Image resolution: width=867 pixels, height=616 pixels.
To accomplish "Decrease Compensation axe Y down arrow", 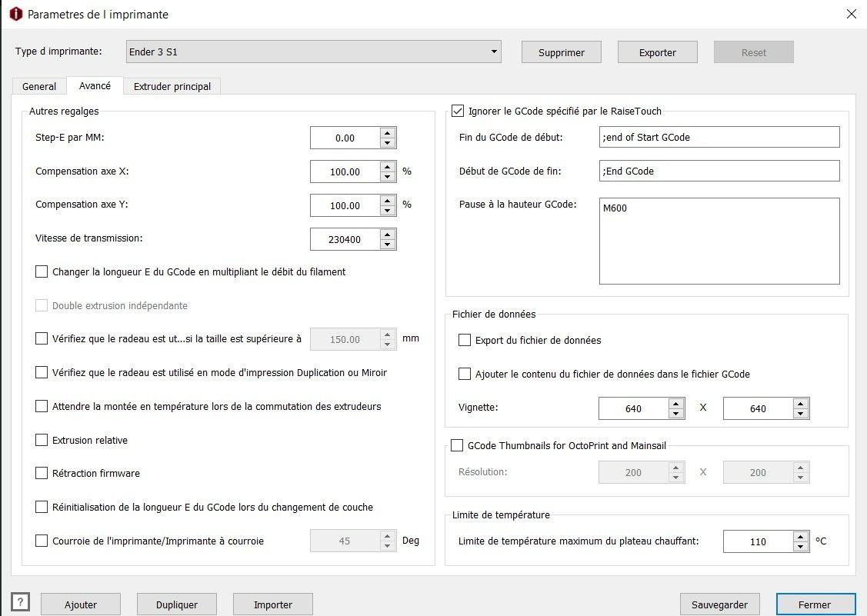I will pos(388,211).
